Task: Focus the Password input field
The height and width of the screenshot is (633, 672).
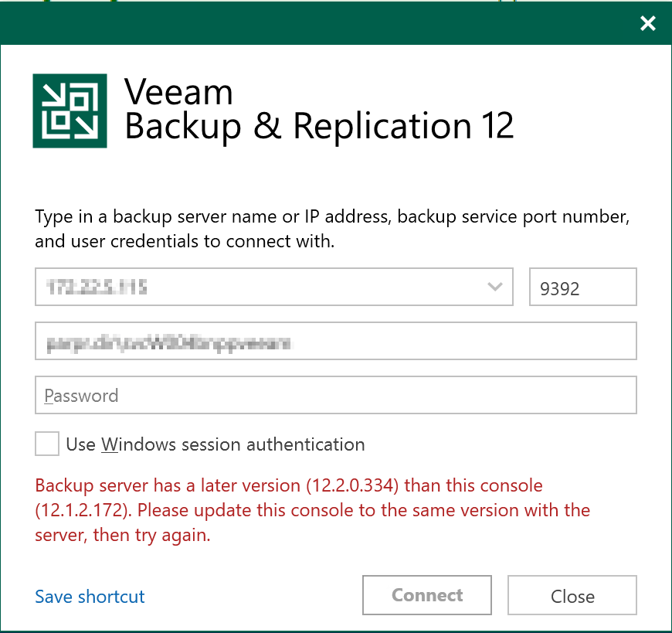Action: (335, 396)
